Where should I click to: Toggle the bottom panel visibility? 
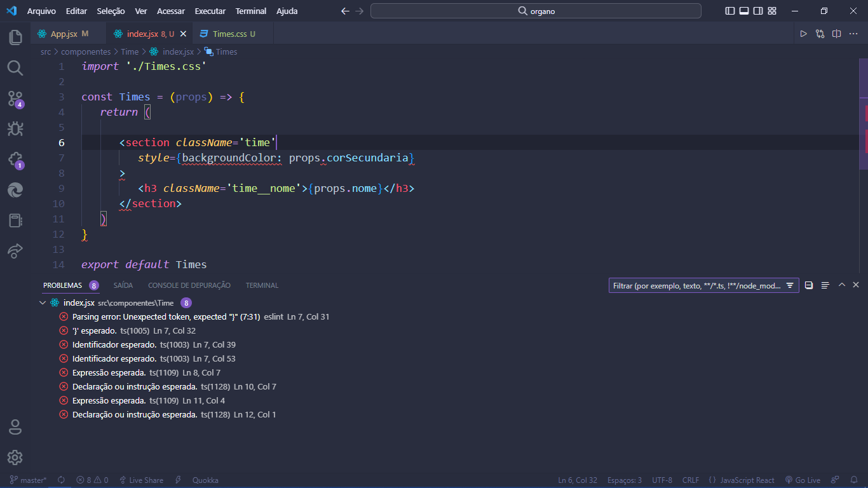744,11
